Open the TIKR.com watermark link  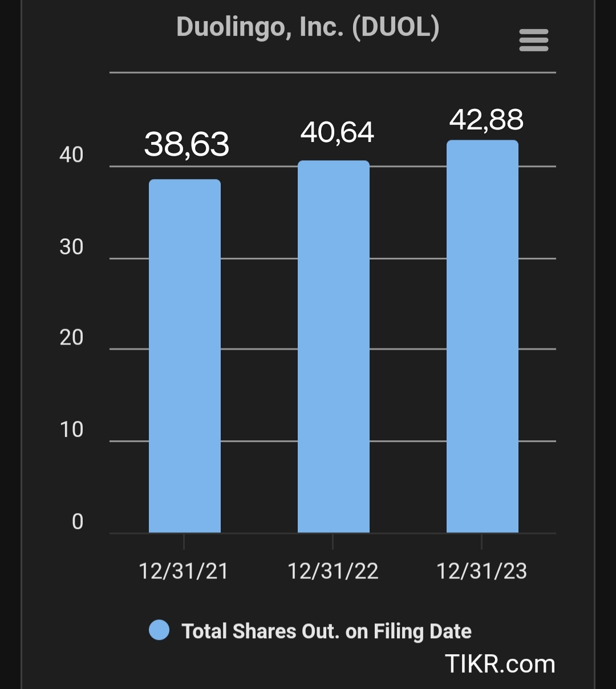500,664
